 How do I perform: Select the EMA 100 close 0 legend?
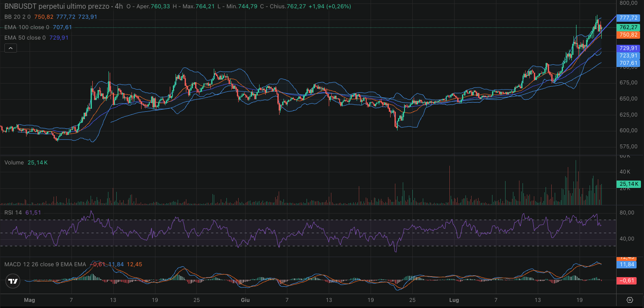27,27
